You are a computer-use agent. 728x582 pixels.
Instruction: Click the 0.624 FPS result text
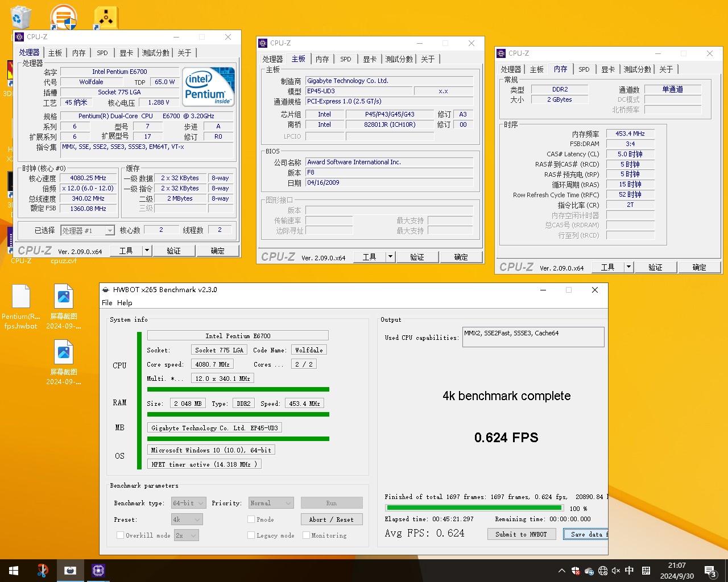[x=506, y=438]
